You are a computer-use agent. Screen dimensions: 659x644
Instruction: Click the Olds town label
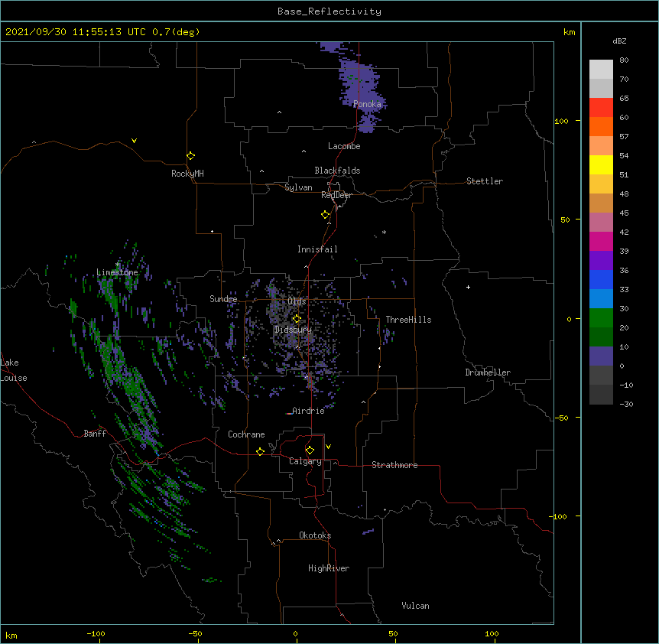tap(297, 301)
